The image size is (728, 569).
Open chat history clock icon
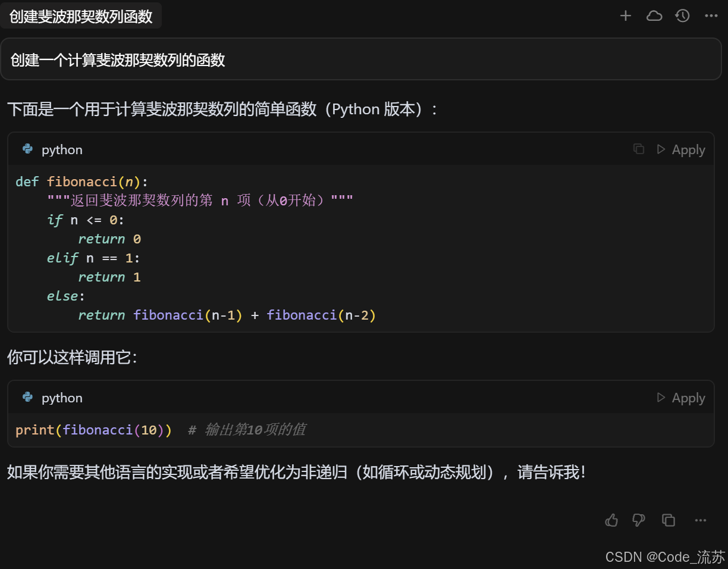point(682,16)
